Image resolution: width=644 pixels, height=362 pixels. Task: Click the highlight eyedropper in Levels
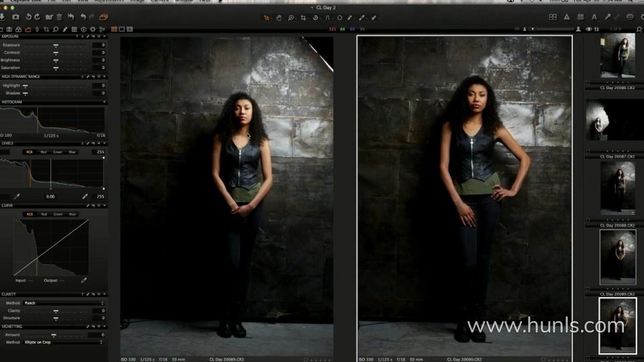point(85,196)
